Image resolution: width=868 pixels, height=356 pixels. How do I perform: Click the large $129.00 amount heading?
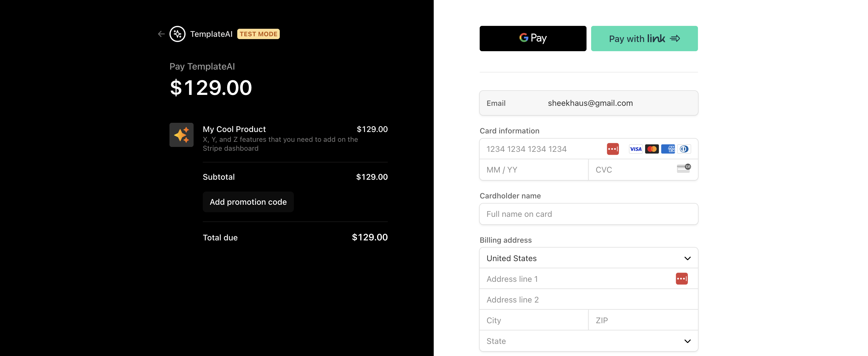pyautogui.click(x=211, y=87)
